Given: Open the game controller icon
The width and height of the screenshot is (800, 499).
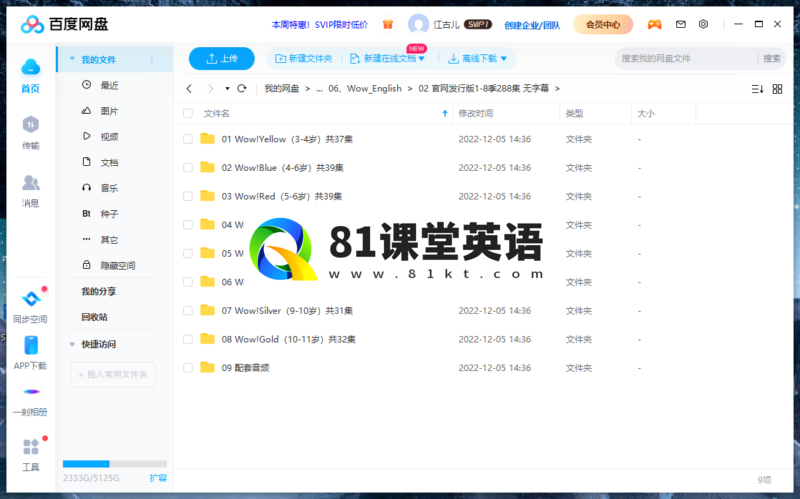Looking at the screenshot, I should (x=655, y=24).
